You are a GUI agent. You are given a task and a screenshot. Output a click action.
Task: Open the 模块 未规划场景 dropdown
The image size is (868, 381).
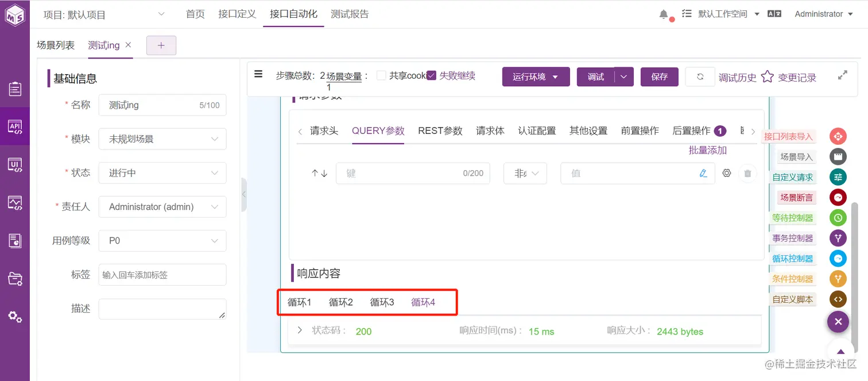[x=162, y=139]
